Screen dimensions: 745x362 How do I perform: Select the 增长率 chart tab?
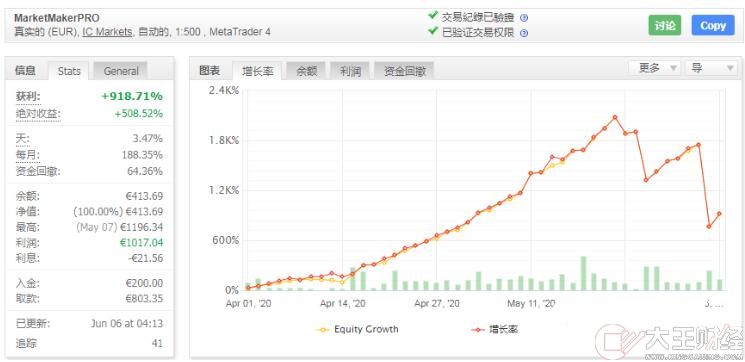(257, 71)
